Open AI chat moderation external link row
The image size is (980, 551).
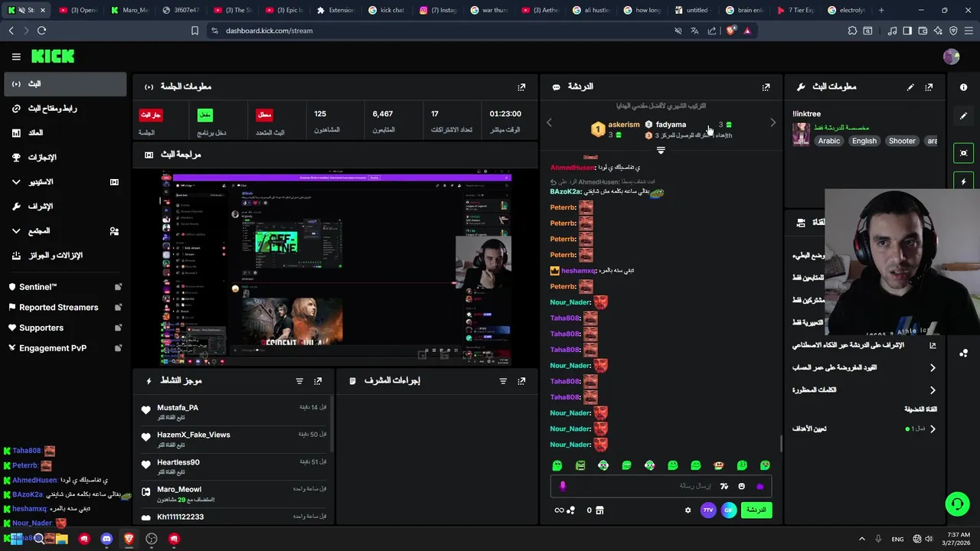864,346
